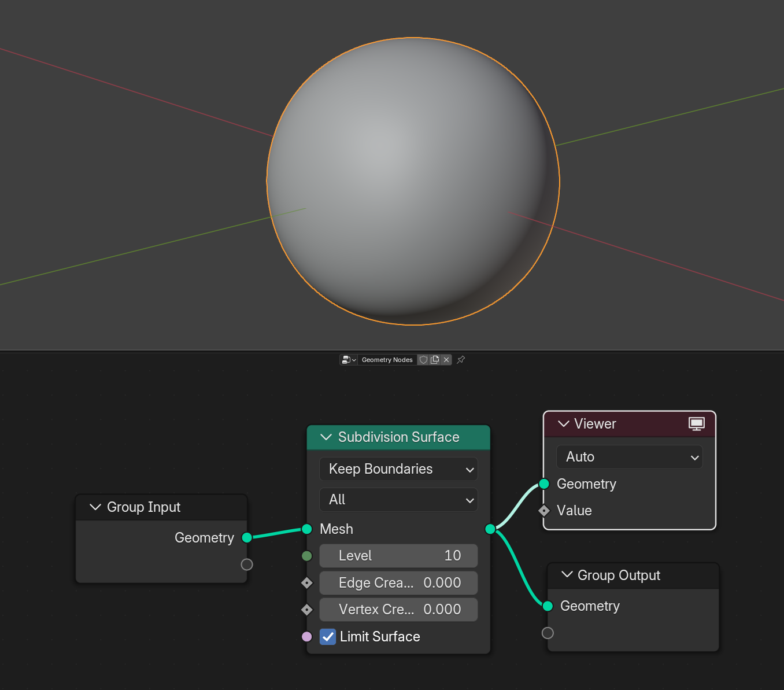The image size is (784, 690).
Task: Open the Auto domain dropdown in Viewer
Action: [x=630, y=457]
